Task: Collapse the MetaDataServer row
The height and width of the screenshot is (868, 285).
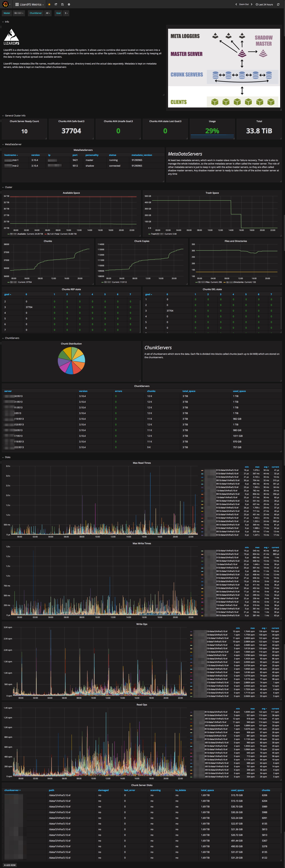Action: (x=12, y=144)
